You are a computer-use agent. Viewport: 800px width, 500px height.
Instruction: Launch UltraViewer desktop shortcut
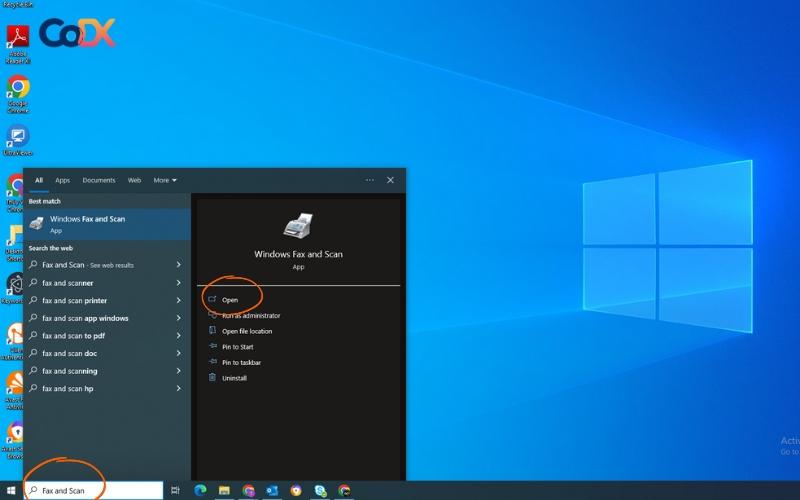point(18,140)
